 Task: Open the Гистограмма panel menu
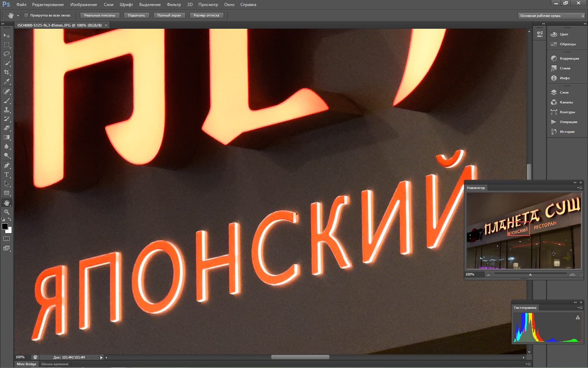point(580,308)
